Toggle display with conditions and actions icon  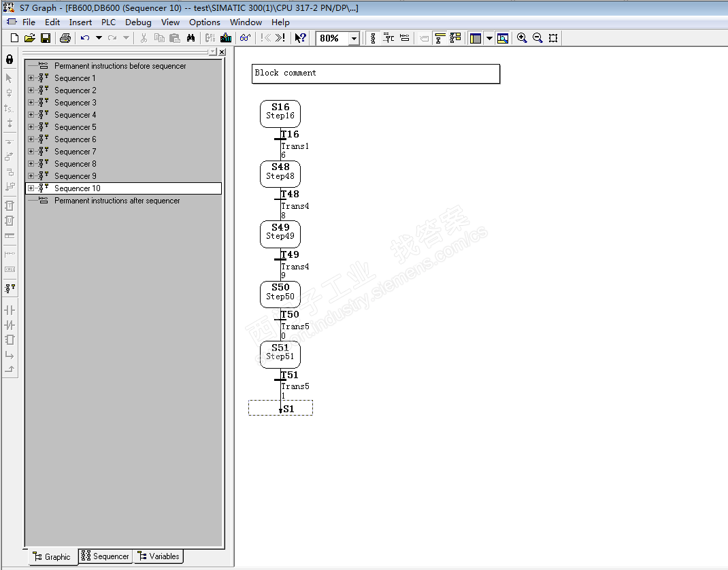[440, 38]
